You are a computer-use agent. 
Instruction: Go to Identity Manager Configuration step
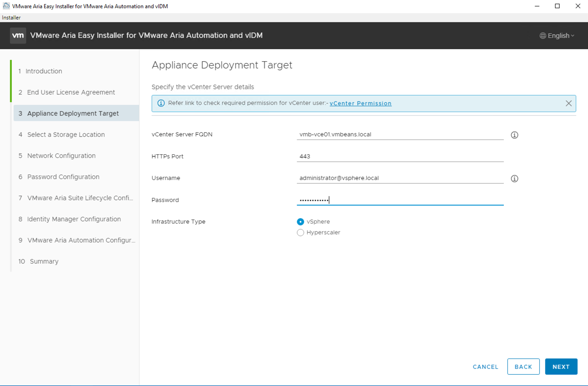coord(70,219)
